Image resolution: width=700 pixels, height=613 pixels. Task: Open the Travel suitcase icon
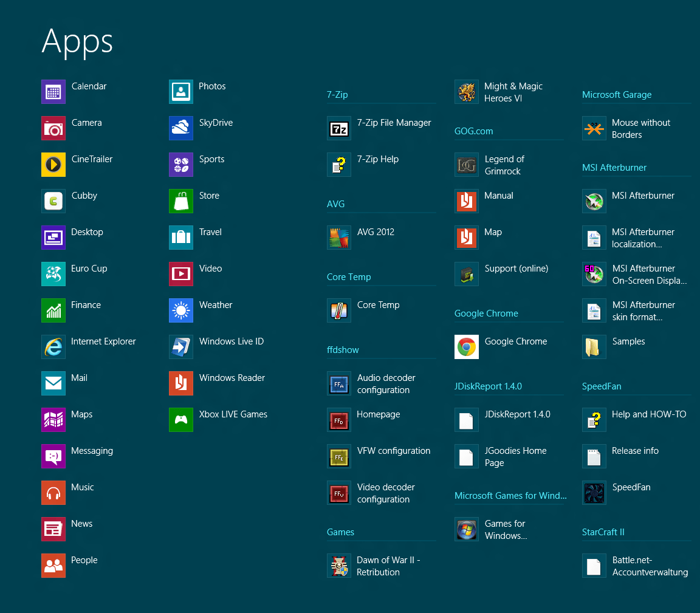click(x=181, y=238)
